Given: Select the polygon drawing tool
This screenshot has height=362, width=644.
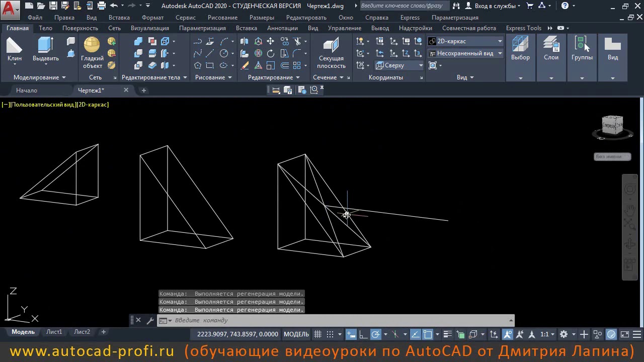Looking at the screenshot, I should coord(198,65).
